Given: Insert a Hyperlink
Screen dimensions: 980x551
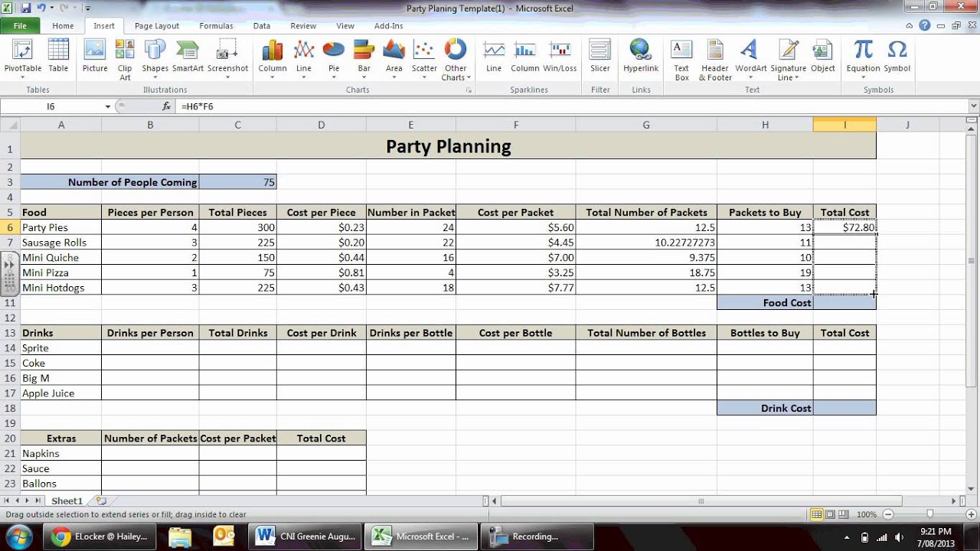Looking at the screenshot, I should (x=641, y=57).
